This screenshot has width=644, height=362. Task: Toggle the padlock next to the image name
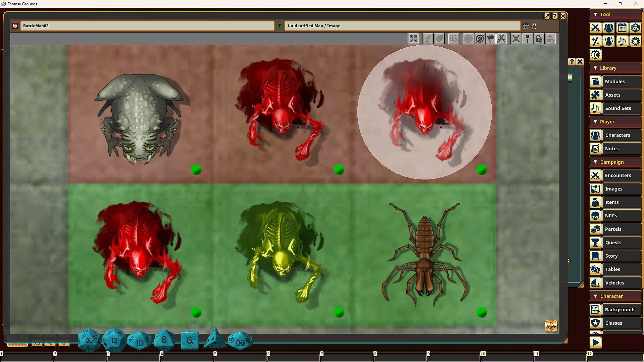coord(534,26)
